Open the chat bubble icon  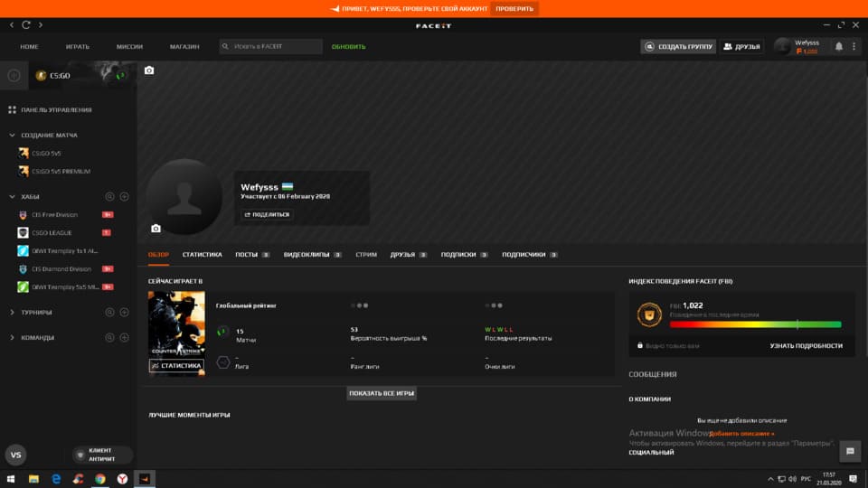(850, 452)
